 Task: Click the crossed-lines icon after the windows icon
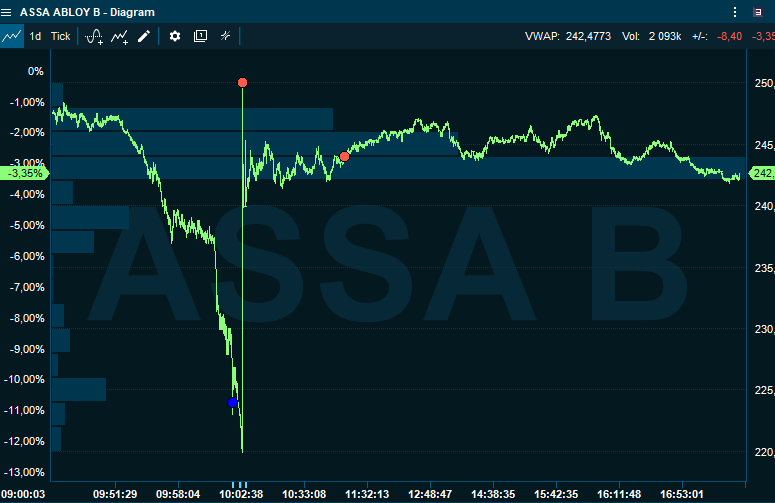coord(225,36)
